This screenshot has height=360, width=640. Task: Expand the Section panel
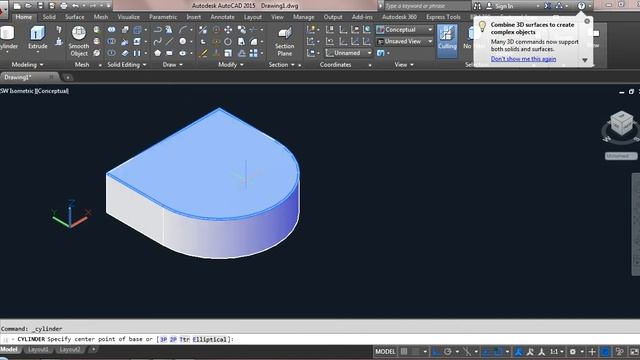tap(281, 64)
